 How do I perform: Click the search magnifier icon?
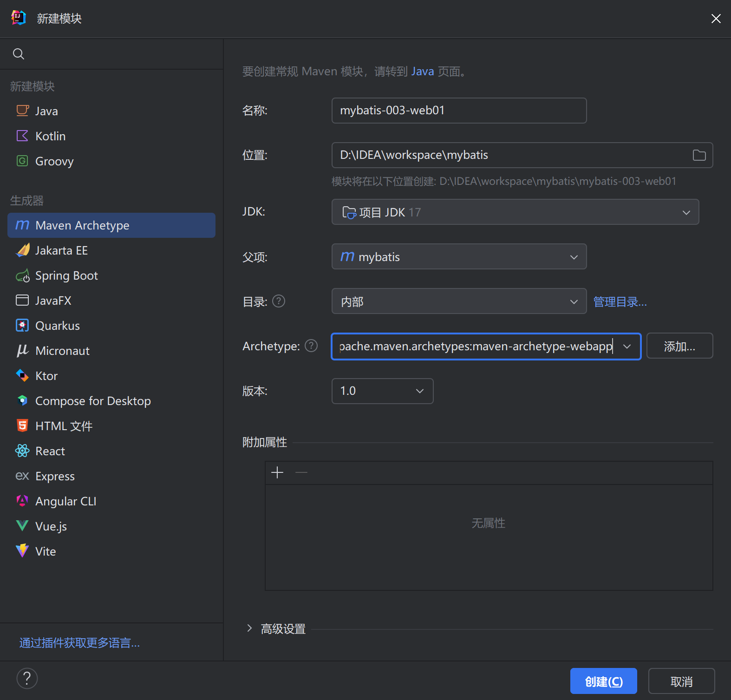19,54
